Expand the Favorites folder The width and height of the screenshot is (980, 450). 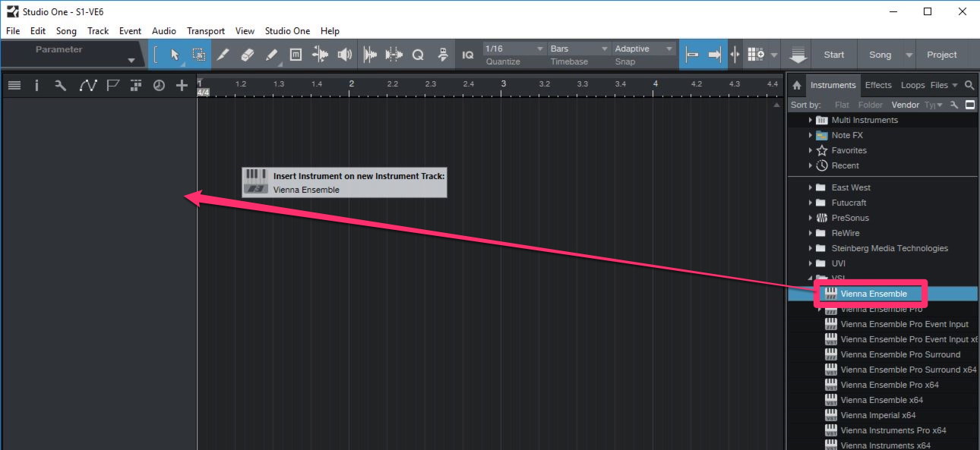[811, 150]
